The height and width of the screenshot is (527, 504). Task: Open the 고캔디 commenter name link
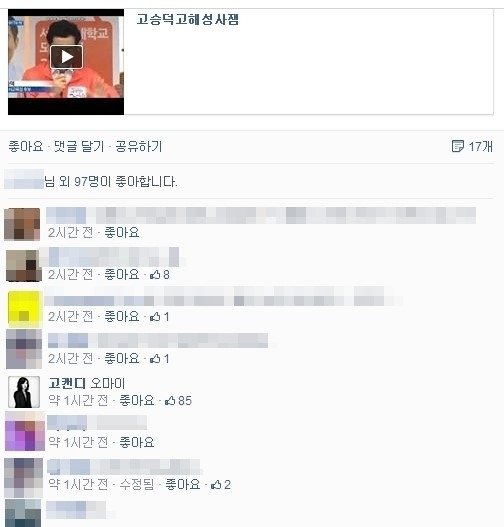(x=68, y=383)
